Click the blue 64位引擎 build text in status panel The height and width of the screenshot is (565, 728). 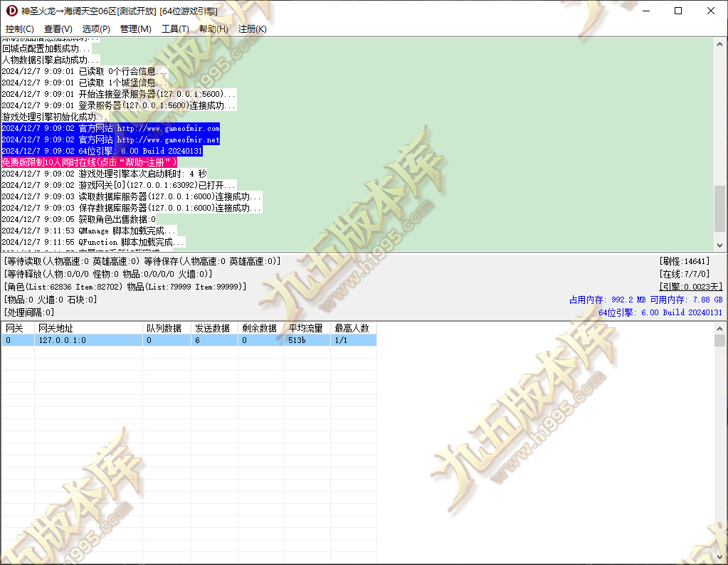(x=660, y=312)
